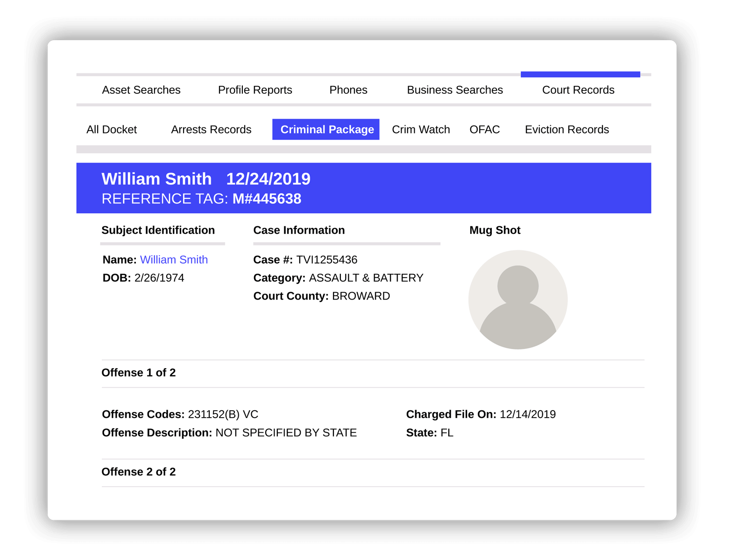Image resolution: width=729 pixels, height=560 pixels.
Task: Click the Mug Shot heading
Action: pos(495,230)
